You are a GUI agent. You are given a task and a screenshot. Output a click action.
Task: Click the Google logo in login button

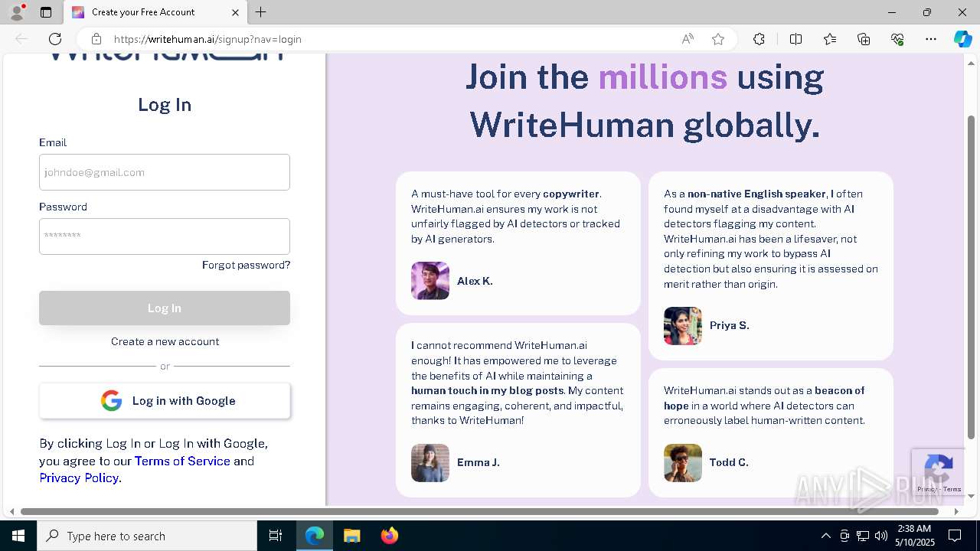(112, 401)
